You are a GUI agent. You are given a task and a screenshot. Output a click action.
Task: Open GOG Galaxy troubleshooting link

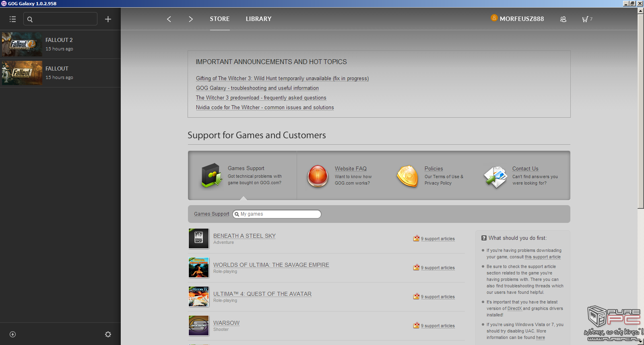(257, 88)
